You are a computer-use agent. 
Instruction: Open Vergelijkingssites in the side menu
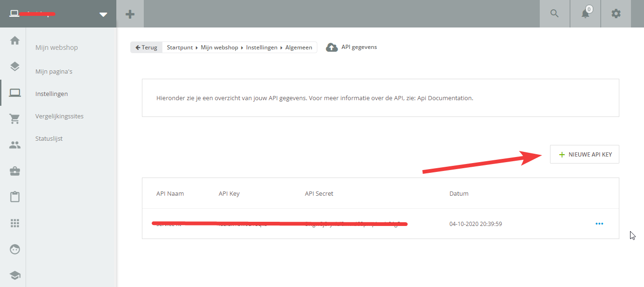point(60,116)
